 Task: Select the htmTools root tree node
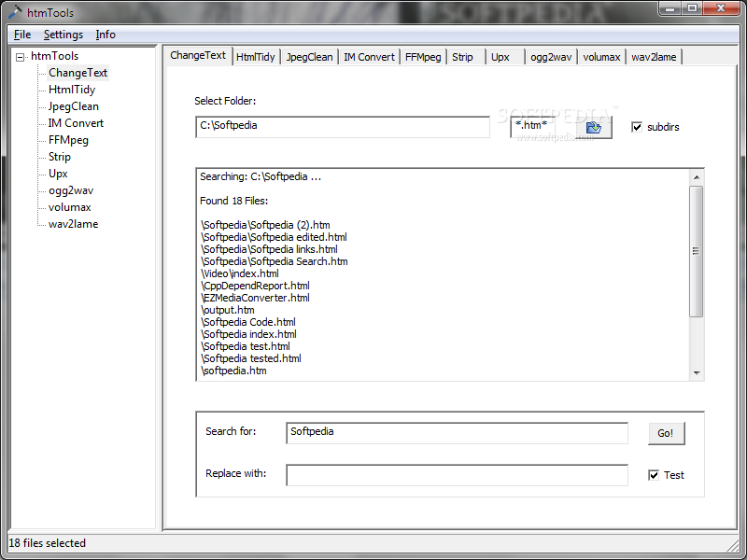coord(54,56)
